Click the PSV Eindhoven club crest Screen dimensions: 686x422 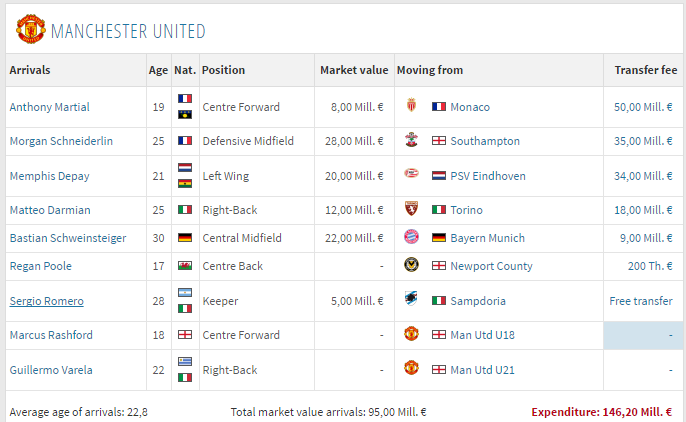(411, 174)
